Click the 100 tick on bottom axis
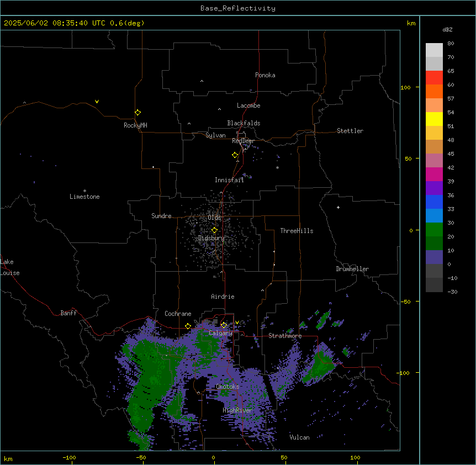476x465 pixels. pos(355,457)
